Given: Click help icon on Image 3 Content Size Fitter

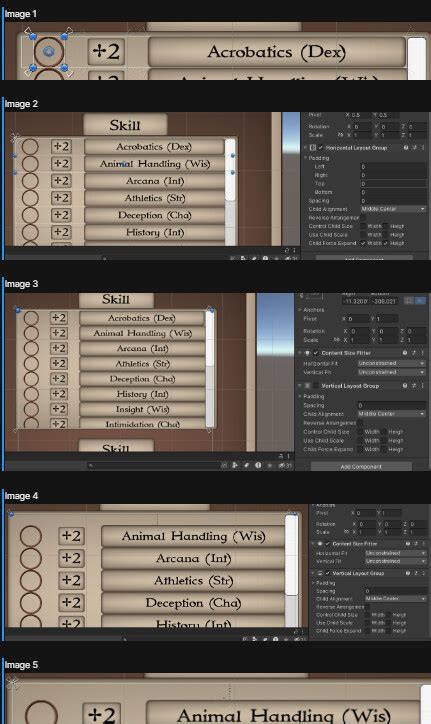Looking at the screenshot, I should 405,353.
